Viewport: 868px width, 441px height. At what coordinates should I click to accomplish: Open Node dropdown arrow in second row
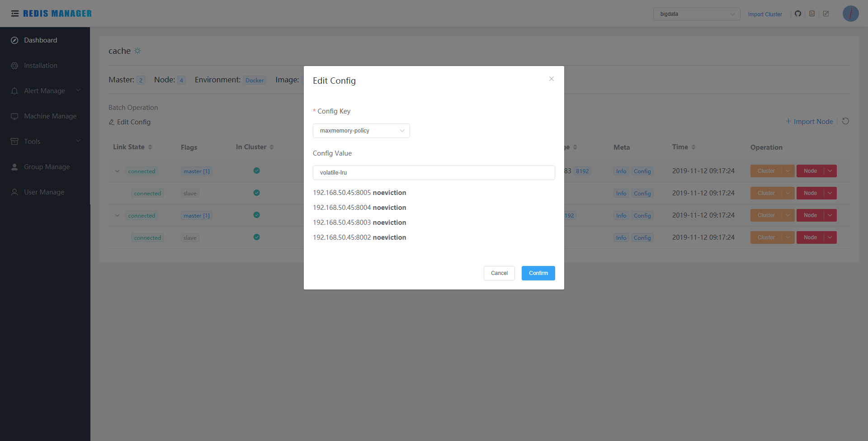point(830,193)
